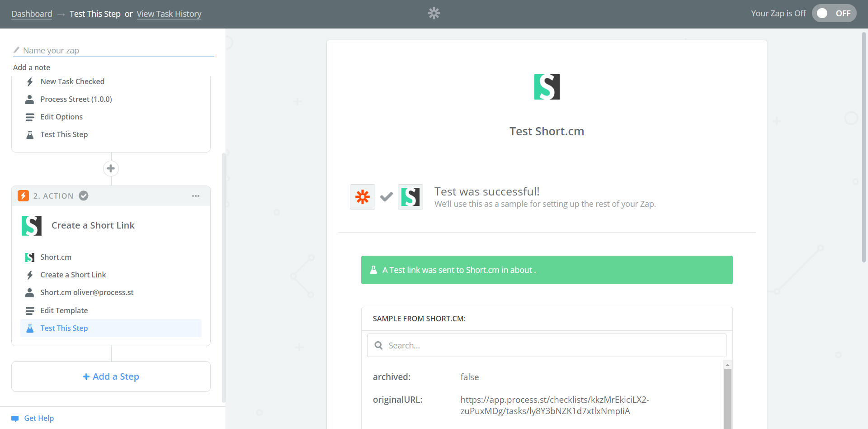This screenshot has width=868, height=429.
Task: Click the Add a Step button
Action: tap(111, 376)
